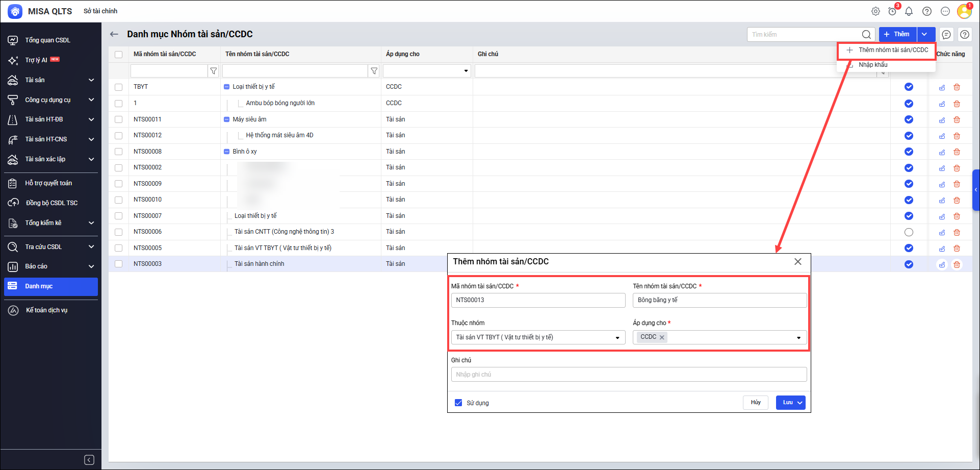The width and height of the screenshot is (980, 470).
Task: Click the Hủy button
Action: coord(755,403)
